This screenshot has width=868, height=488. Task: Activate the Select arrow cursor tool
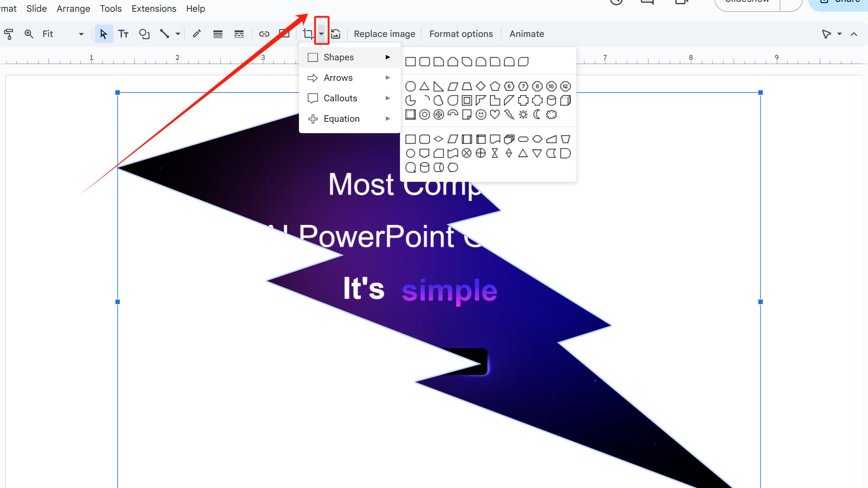(x=104, y=34)
